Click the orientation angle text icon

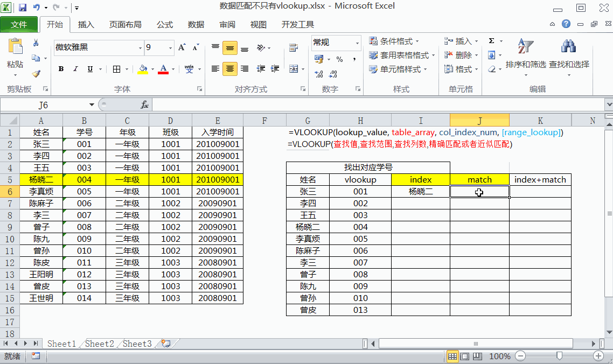(x=261, y=48)
